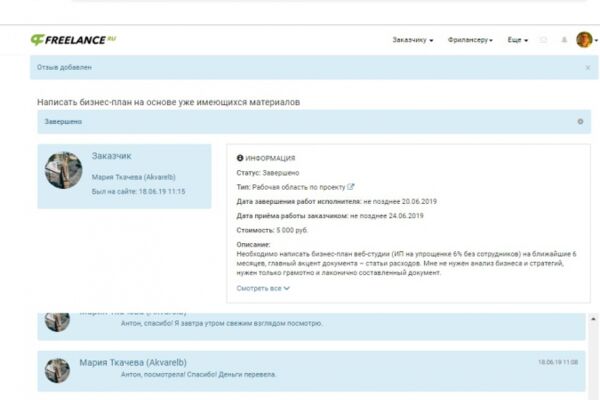Select the Заказчик heading

[111, 156]
